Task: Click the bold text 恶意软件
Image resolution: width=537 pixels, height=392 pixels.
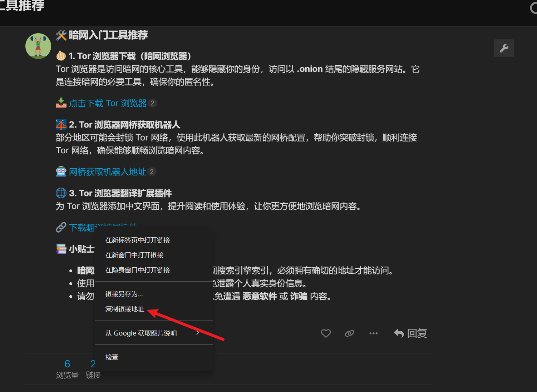Action: point(260,296)
